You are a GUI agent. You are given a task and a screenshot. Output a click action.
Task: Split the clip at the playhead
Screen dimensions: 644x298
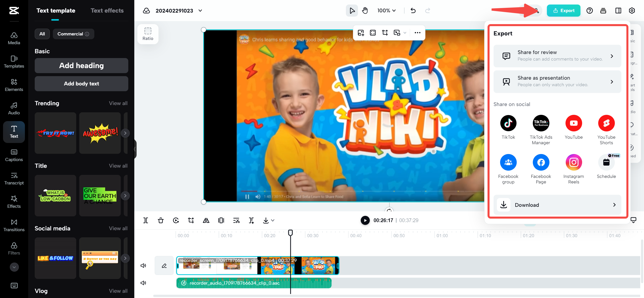(146, 220)
